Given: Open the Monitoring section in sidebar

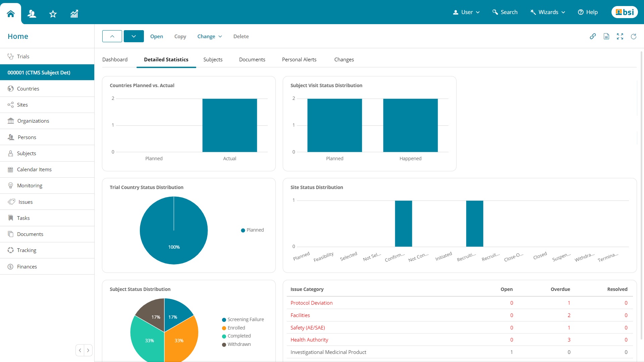Looking at the screenshot, I should click(x=30, y=185).
